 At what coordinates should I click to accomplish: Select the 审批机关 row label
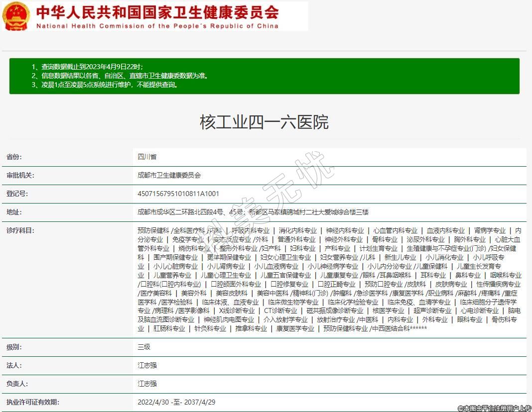coord(20,175)
